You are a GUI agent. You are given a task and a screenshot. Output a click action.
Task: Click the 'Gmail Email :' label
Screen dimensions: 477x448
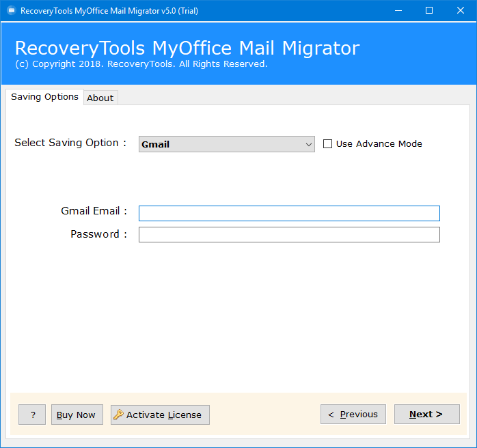(94, 211)
